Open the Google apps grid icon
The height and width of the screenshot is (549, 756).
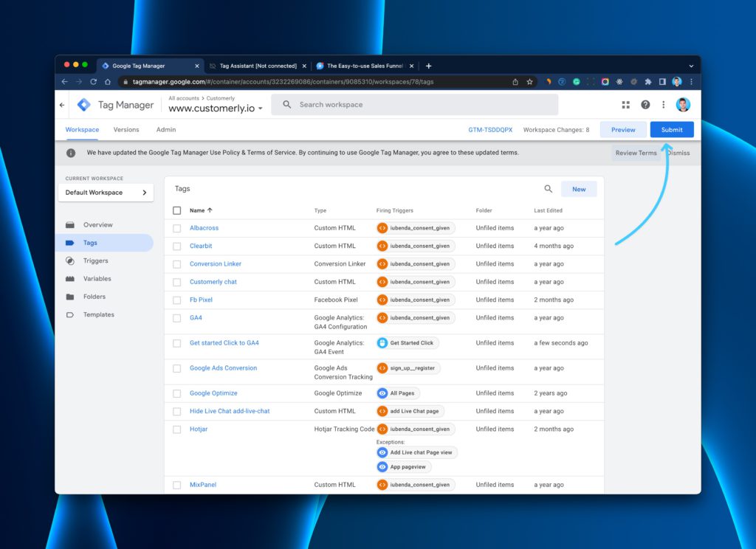tap(626, 105)
